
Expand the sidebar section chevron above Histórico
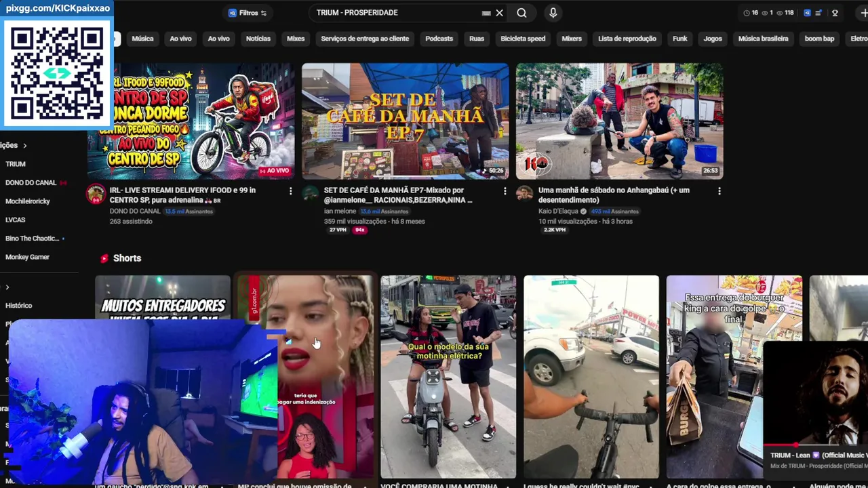pos(7,287)
